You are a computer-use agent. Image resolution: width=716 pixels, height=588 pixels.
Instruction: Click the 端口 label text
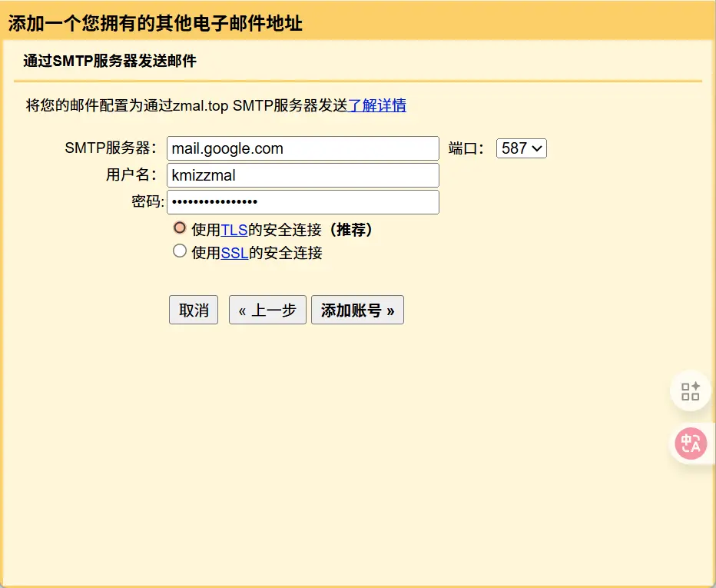click(x=466, y=149)
